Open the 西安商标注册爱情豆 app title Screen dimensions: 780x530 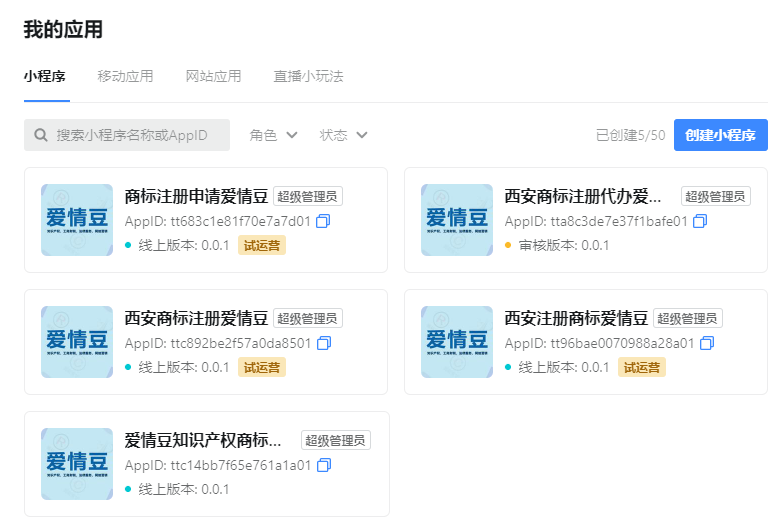click(x=196, y=319)
